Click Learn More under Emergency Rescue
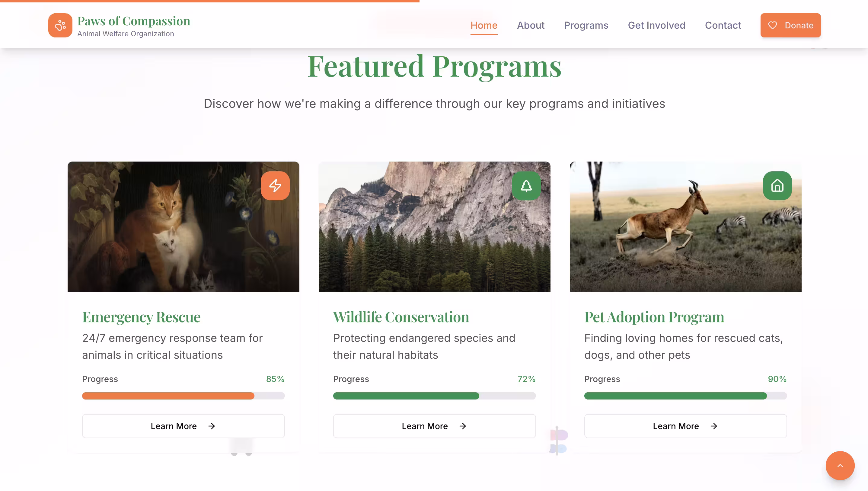Image resolution: width=868 pixels, height=491 pixels. [183, 426]
